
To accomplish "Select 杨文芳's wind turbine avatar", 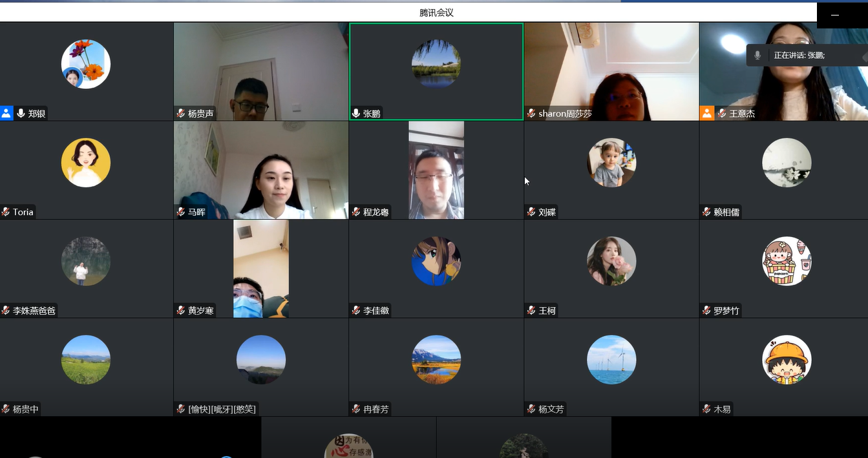I will pos(611,360).
